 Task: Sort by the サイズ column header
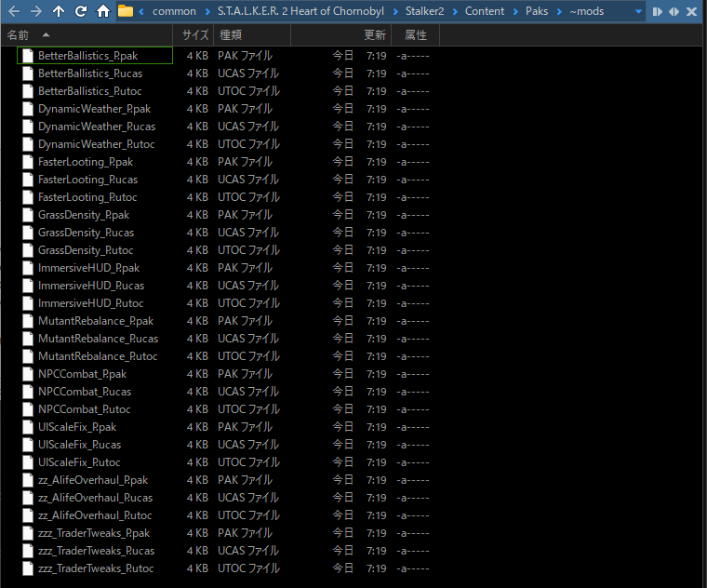pyautogui.click(x=193, y=35)
